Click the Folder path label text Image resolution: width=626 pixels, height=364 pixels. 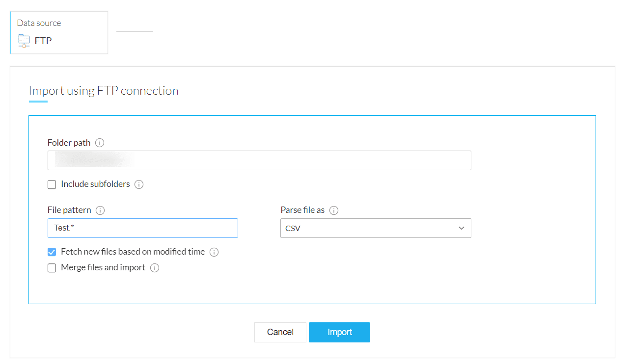[69, 143]
